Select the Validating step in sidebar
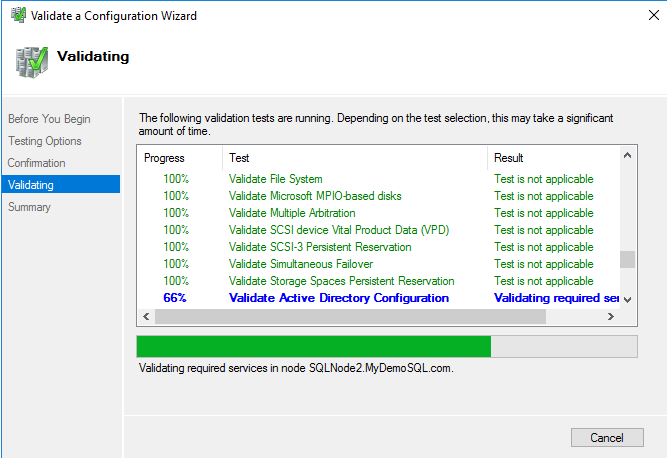Screen dimensions: 667x458 click(x=31, y=185)
